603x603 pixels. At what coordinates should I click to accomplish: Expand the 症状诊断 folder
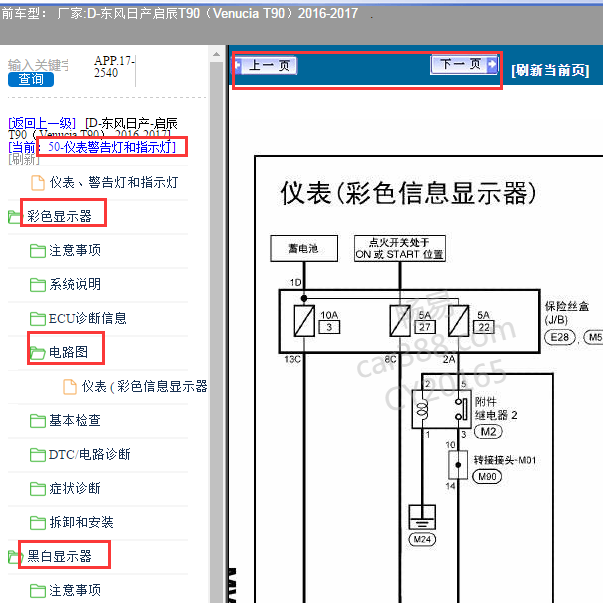[x=75, y=488]
